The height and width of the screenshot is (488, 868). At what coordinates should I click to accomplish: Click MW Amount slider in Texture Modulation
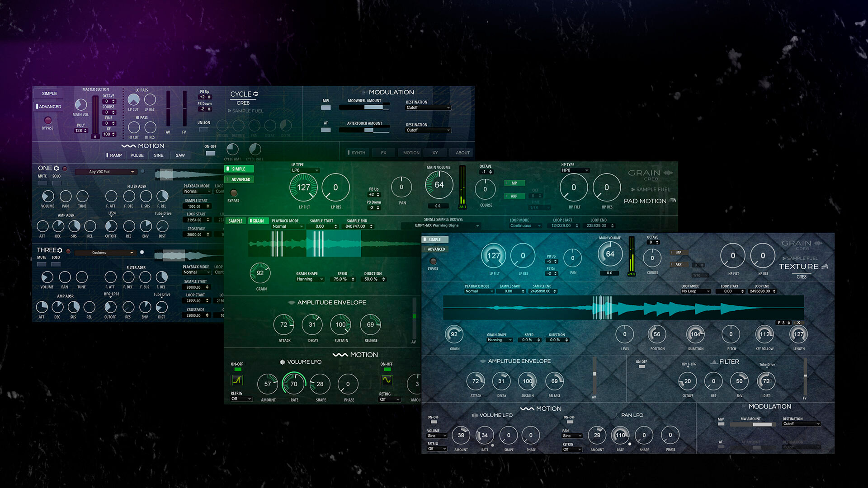[753, 424]
